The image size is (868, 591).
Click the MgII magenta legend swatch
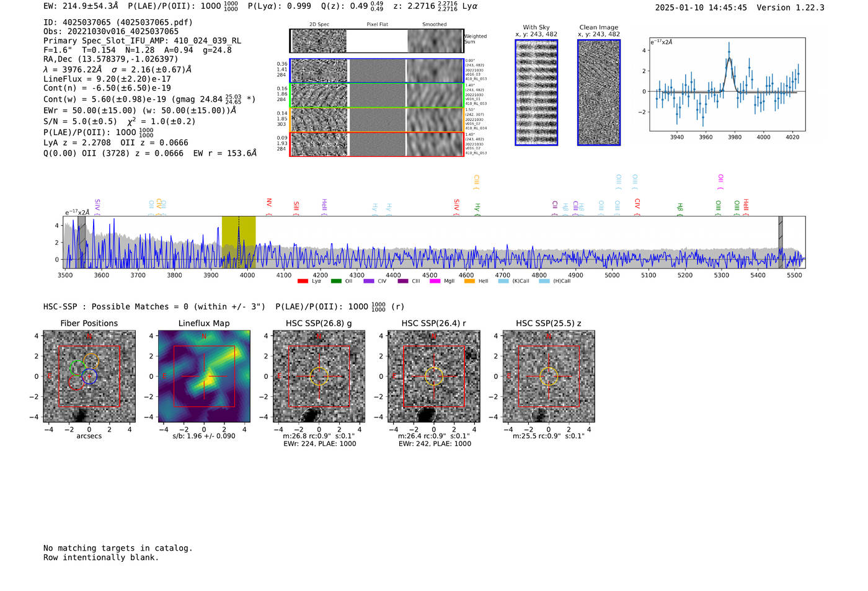[x=435, y=281]
